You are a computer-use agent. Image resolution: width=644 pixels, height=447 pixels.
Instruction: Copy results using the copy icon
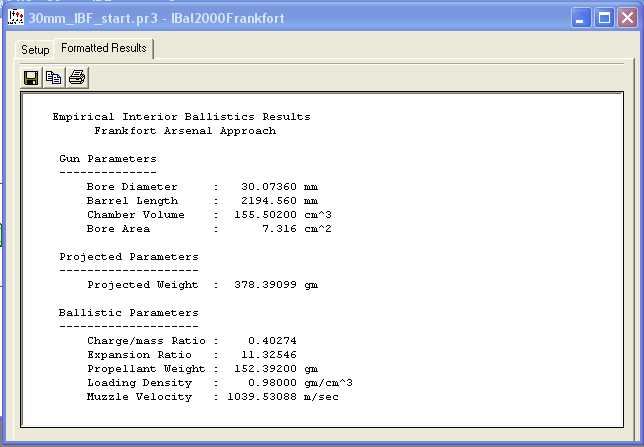coord(54,78)
